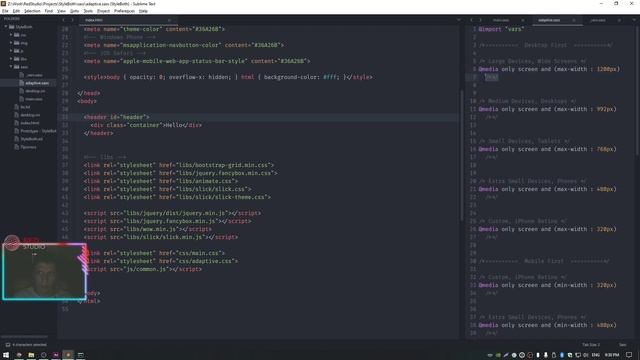Open the Windows notification center icon

629,355
